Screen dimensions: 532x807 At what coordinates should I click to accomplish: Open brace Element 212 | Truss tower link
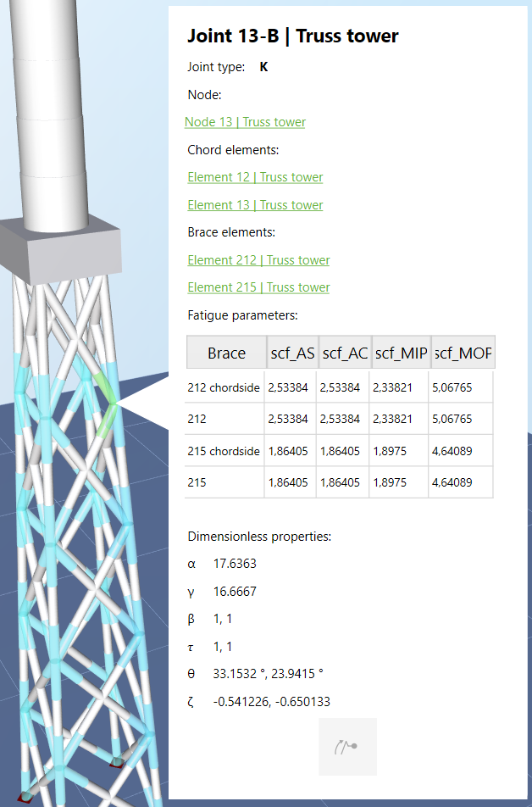[x=258, y=260]
